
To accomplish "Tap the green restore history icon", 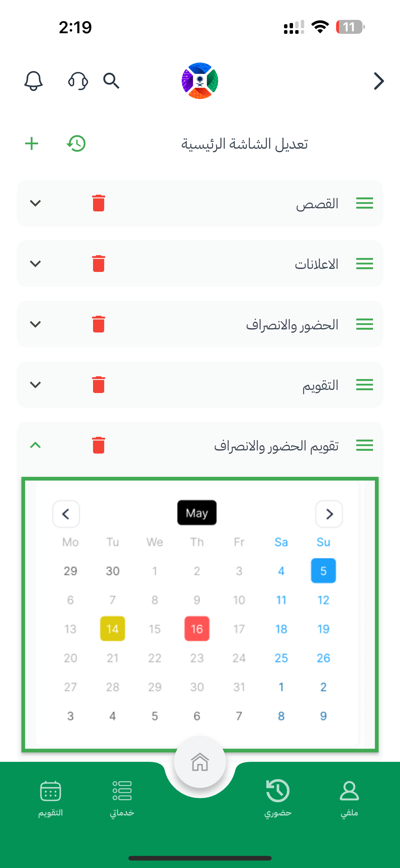I will (x=76, y=143).
